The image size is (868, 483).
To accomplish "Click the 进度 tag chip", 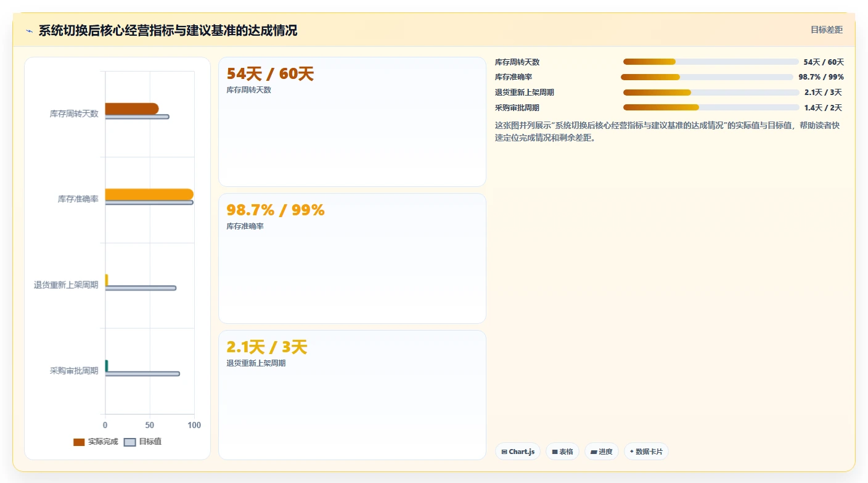I will pyautogui.click(x=602, y=452).
